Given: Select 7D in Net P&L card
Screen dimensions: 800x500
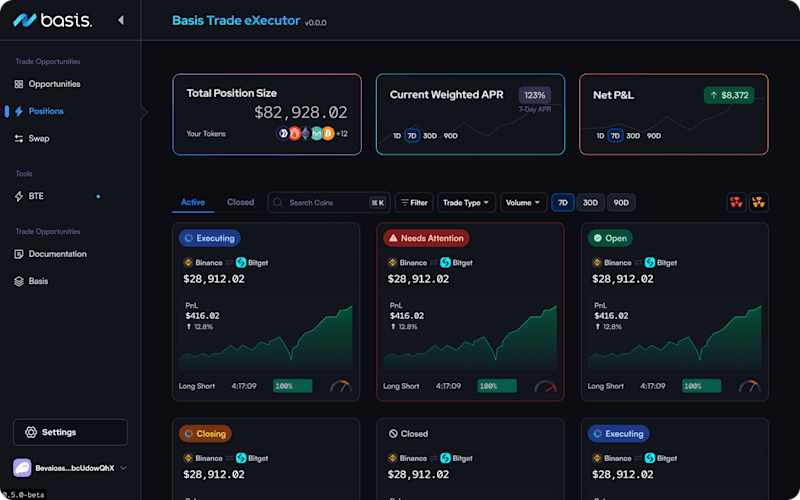Looking at the screenshot, I should (615, 136).
